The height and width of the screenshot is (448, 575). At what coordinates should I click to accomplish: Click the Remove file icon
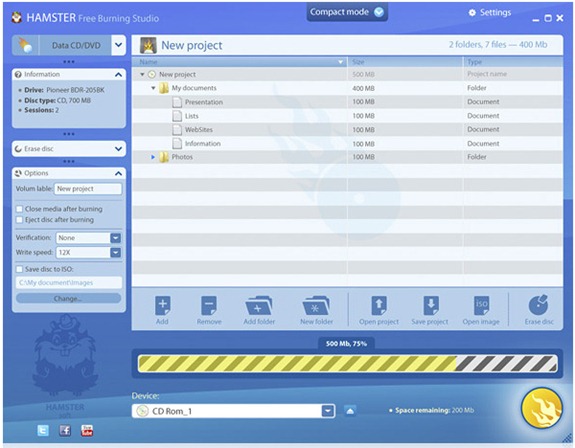(209, 306)
